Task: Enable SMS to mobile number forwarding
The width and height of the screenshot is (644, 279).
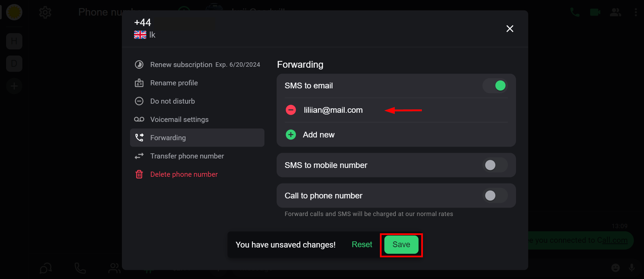Action: tap(495, 165)
